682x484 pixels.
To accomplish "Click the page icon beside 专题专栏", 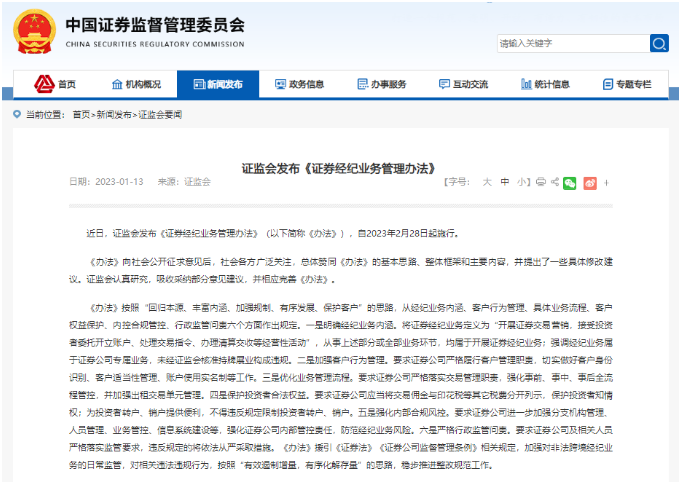I will pyautogui.click(x=608, y=84).
